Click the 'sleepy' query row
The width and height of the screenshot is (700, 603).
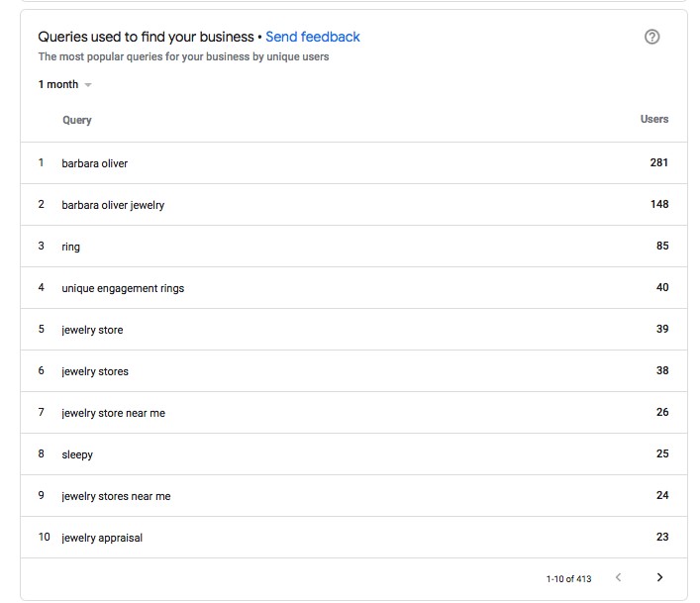(353, 453)
